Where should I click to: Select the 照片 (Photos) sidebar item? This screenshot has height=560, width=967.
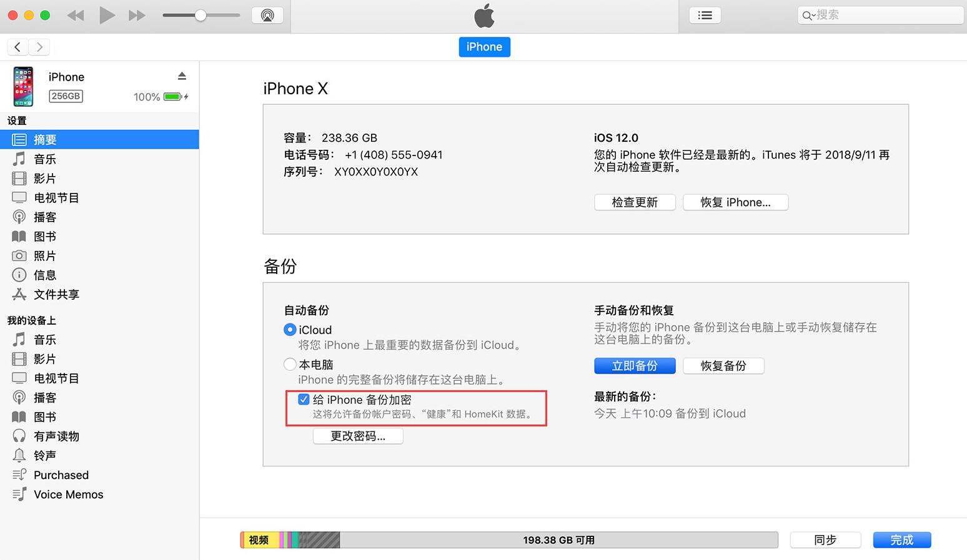44,255
